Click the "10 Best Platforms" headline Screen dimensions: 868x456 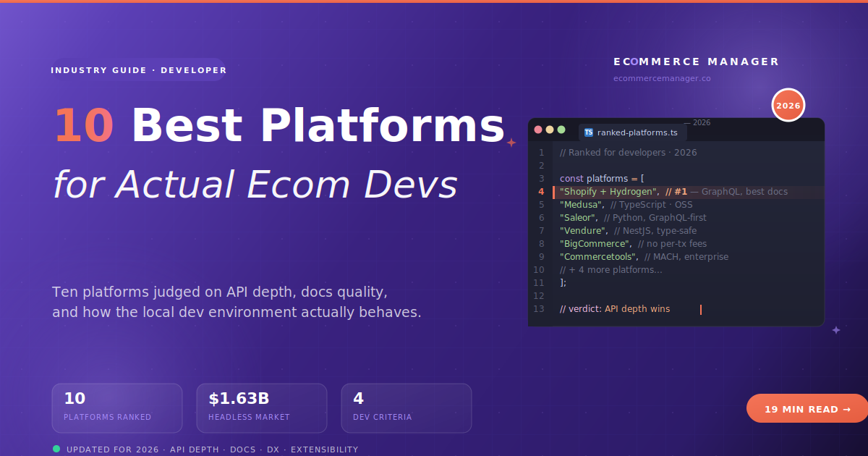(x=278, y=125)
